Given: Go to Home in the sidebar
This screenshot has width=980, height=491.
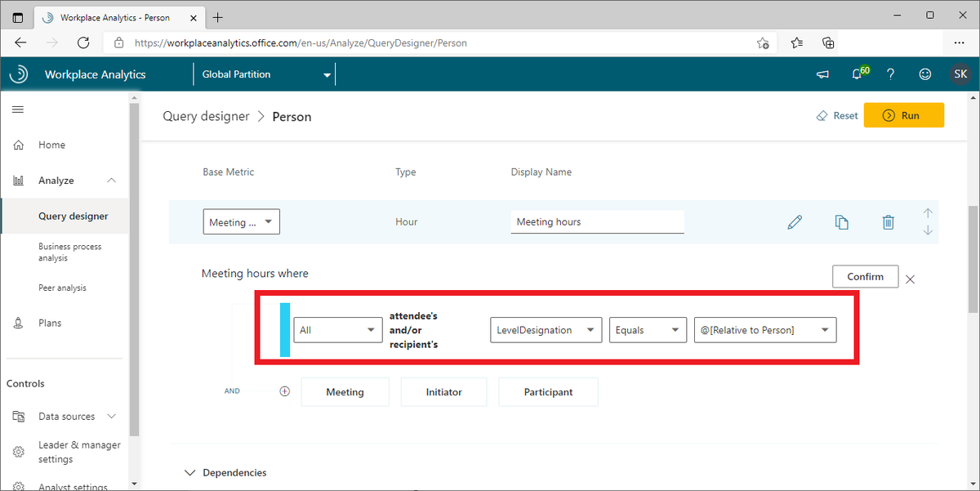Looking at the screenshot, I should click(51, 145).
